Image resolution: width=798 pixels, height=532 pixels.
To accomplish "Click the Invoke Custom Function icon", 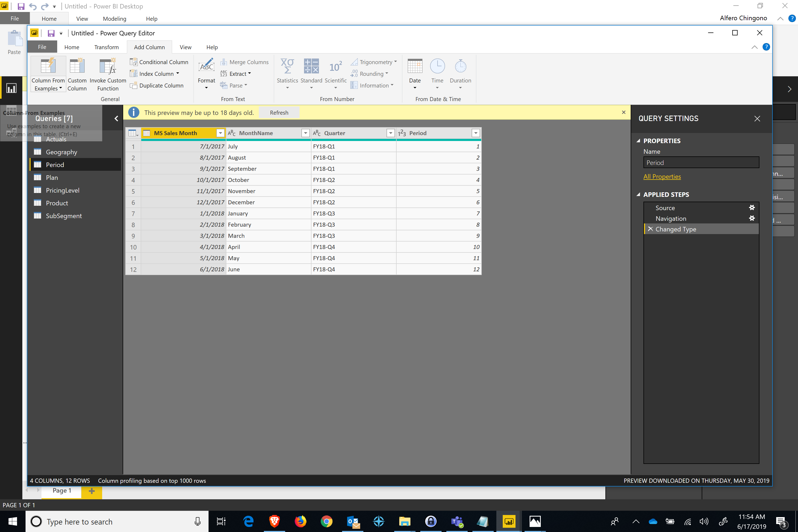I will point(108,66).
